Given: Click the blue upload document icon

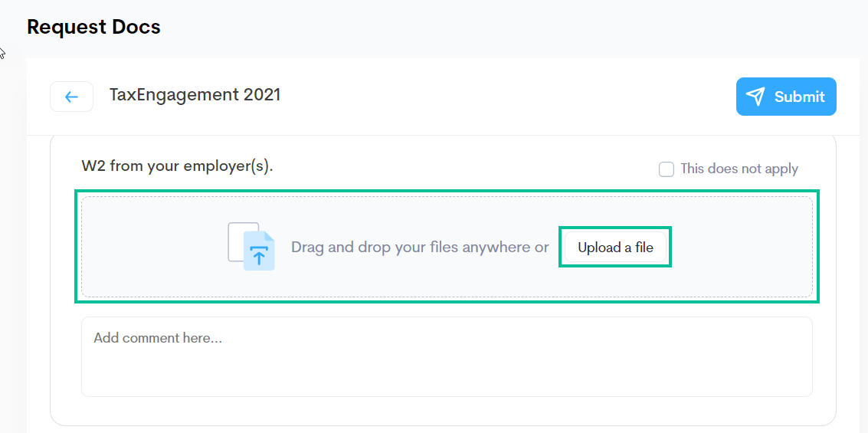Looking at the screenshot, I should (259, 251).
